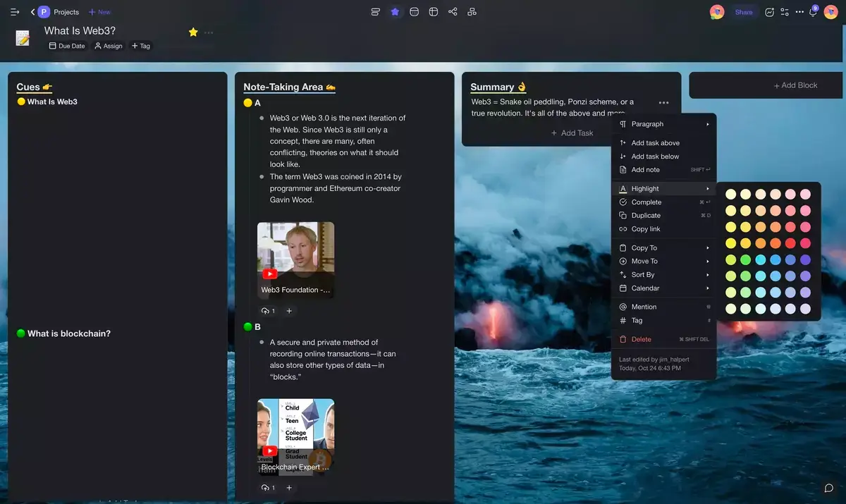Open the sidebar hamburger menu

tap(15, 12)
